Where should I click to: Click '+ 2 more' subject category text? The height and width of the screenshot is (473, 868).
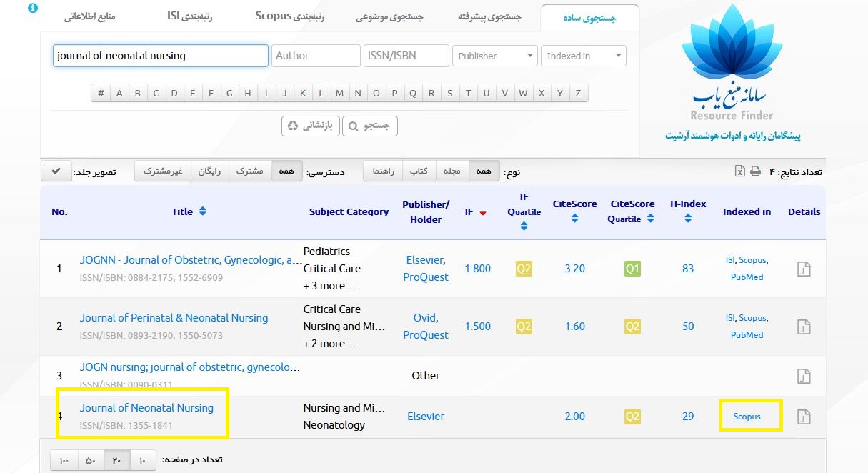pyautogui.click(x=329, y=344)
